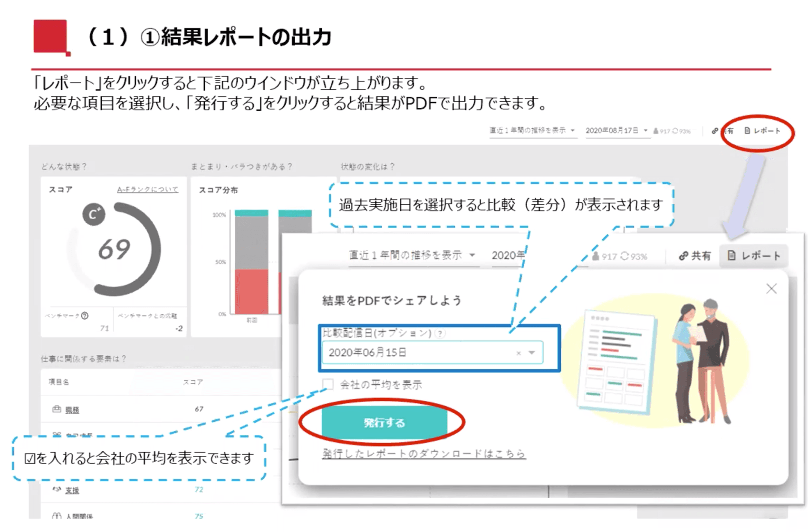Click the help icon beside 比較配信日(オプション)
Screen dimensions: 808x532
tap(441, 333)
